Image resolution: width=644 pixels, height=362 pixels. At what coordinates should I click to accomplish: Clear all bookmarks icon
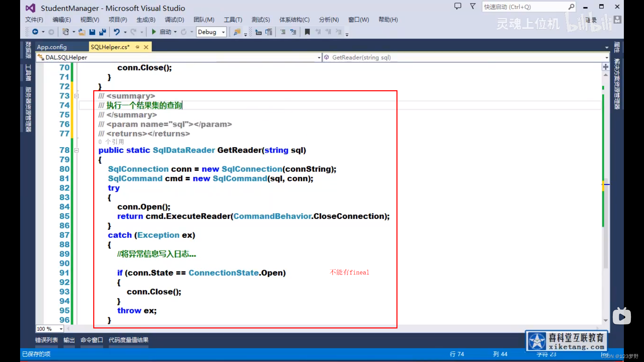(x=339, y=32)
